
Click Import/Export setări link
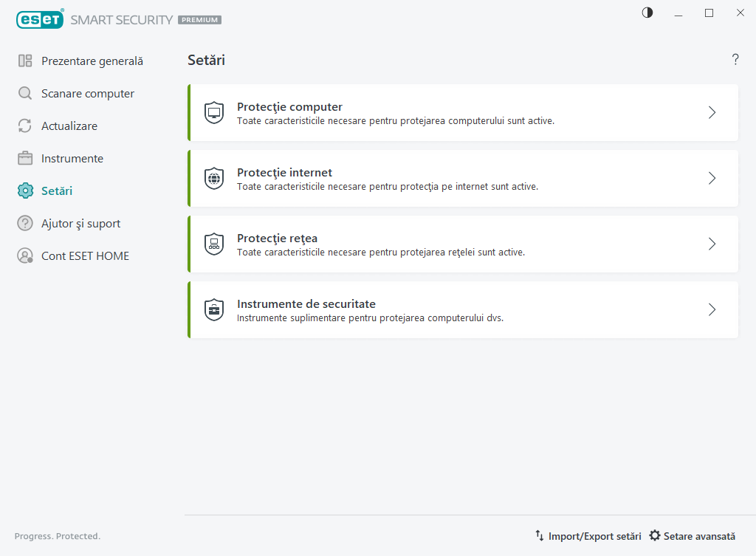pyautogui.click(x=588, y=536)
